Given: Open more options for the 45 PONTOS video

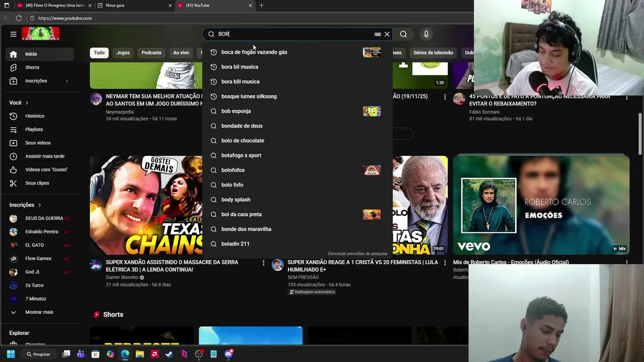Looking at the screenshot, I should pyautogui.click(x=626, y=97).
